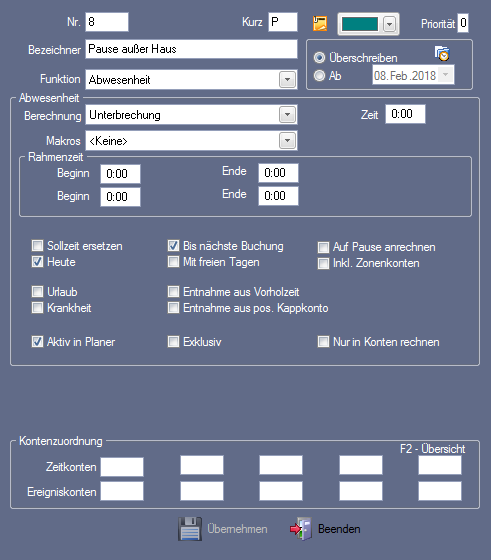Check the Nur in Konten rechnen box
This screenshot has width=491, height=560.
pyautogui.click(x=323, y=342)
